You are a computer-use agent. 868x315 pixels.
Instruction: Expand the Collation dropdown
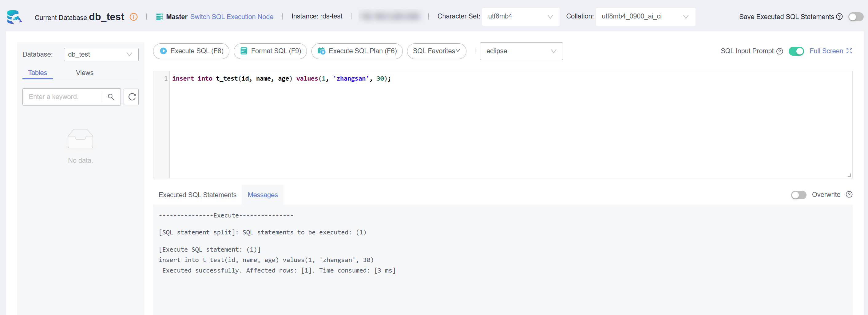[645, 17]
